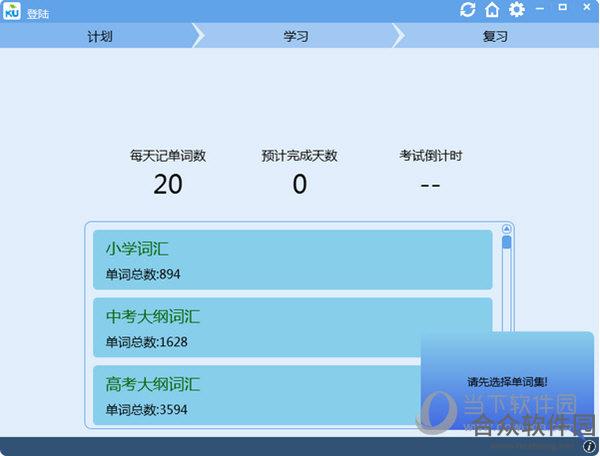This screenshot has height=456, width=600.
Task: Click the 每天记单词数 label
Action: point(168,156)
